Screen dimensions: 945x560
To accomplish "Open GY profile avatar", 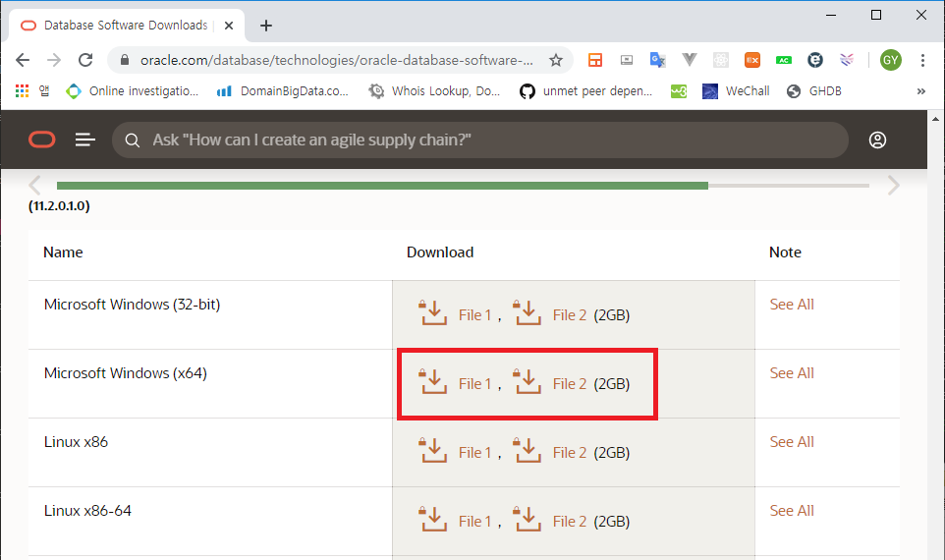I will pos(890,60).
